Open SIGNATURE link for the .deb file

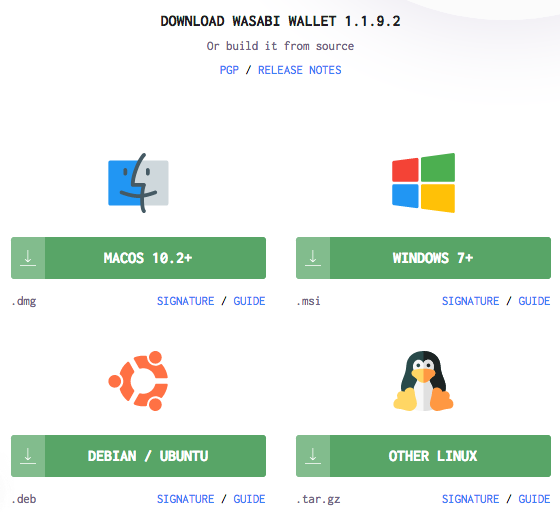pos(186,499)
